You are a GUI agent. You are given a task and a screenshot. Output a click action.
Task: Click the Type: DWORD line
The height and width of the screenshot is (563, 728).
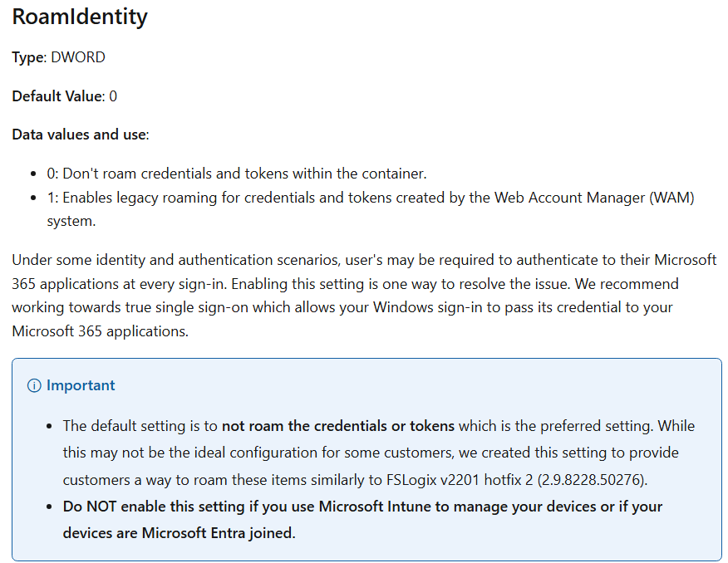click(58, 57)
